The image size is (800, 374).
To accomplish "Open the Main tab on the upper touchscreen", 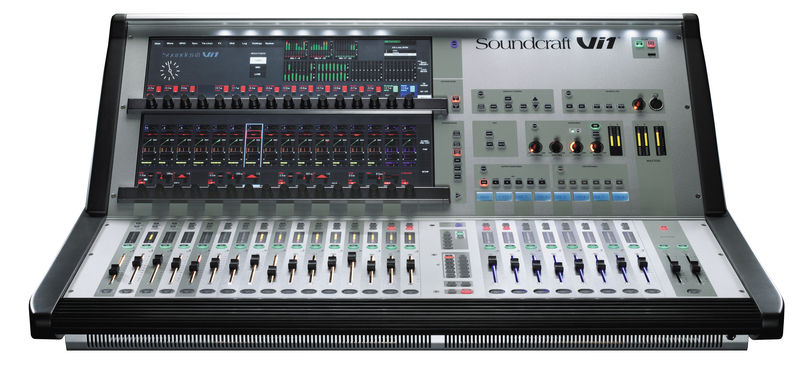I will click(x=157, y=44).
